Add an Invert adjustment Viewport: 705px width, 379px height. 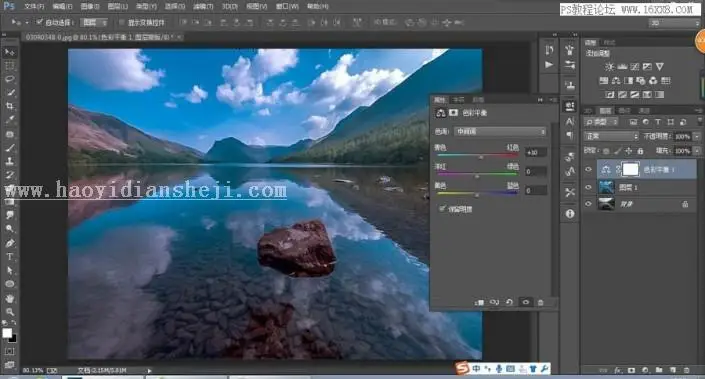pos(610,94)
